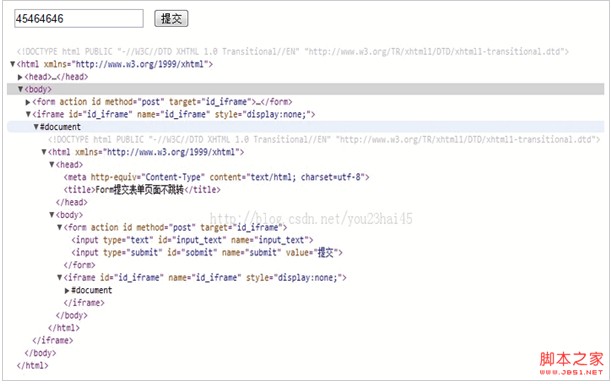Select the </form> closing tag row
This screenshot has height=384, width=611.
click(79, 265)
